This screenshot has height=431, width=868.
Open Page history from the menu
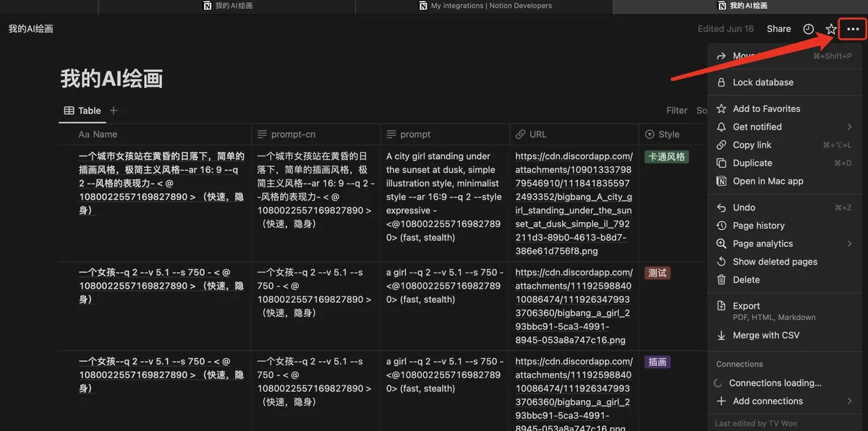758,226
